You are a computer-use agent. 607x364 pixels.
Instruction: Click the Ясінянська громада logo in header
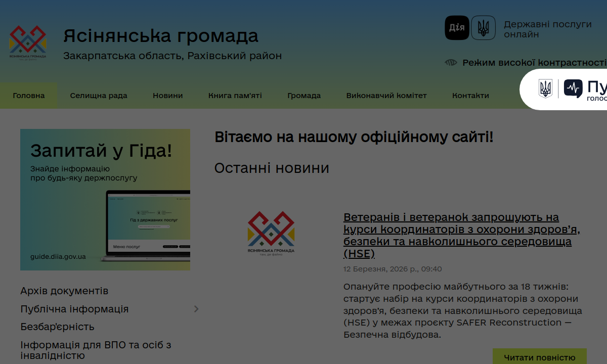[28, 42]
